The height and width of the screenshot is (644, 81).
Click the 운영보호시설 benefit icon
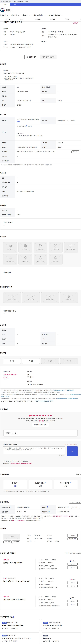tap(40, 259)
